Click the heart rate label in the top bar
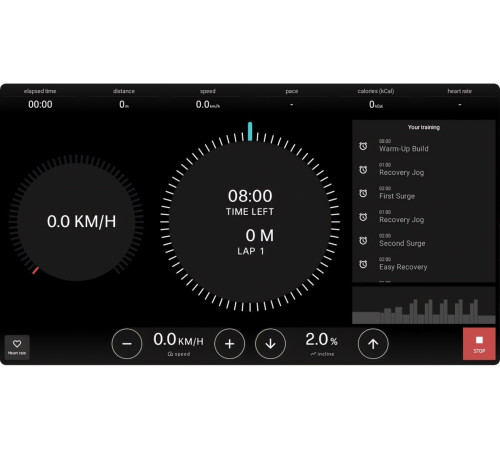This screenshot has width=500, height=450. [459, 91]
